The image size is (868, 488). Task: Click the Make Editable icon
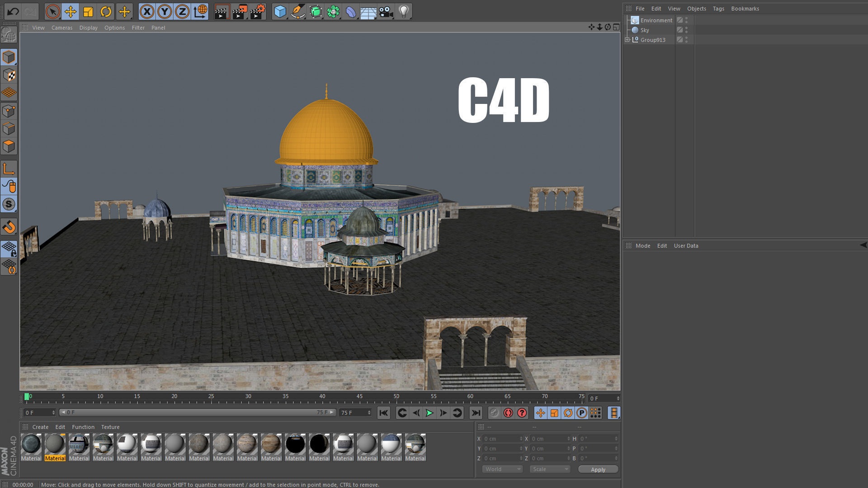coord(9,35)
